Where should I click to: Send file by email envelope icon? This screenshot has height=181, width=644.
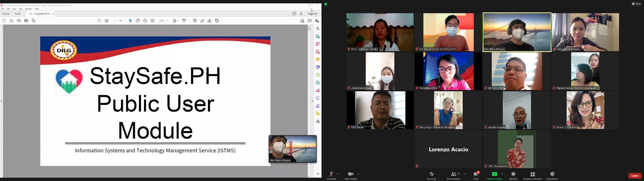[x=309, y=21]
